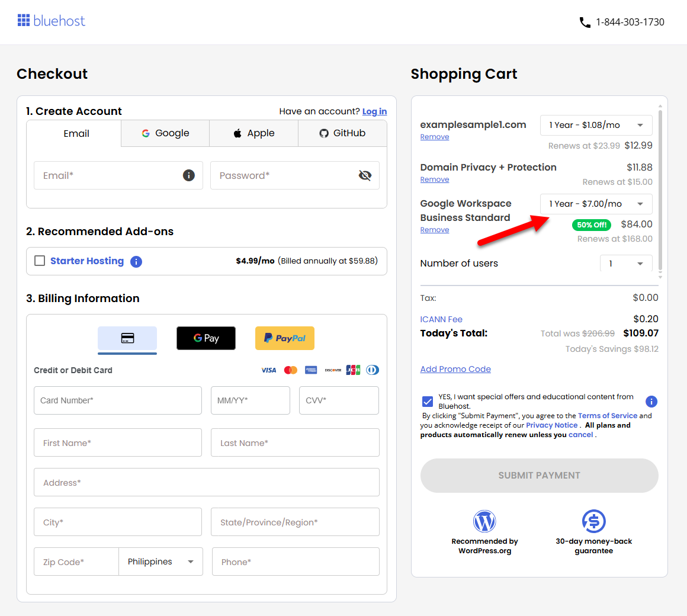The image size is (687, 616).
Task: Remove Domain Privacy + Protection
Action: (435, 179)
